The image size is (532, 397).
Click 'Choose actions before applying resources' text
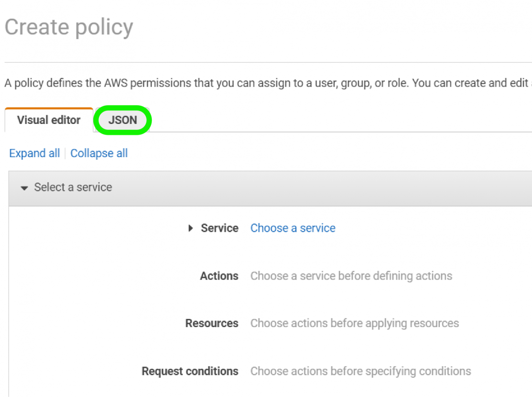(x=355, y=323)
